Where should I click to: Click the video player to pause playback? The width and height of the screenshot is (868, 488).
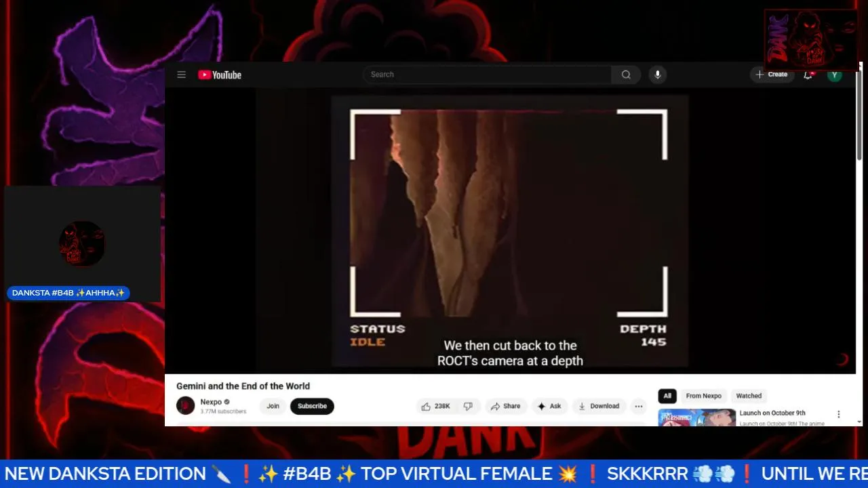tap(510, 230)
